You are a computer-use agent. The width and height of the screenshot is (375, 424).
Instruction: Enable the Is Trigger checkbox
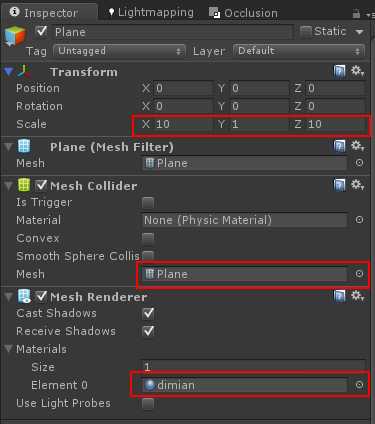tap(148, 202)
